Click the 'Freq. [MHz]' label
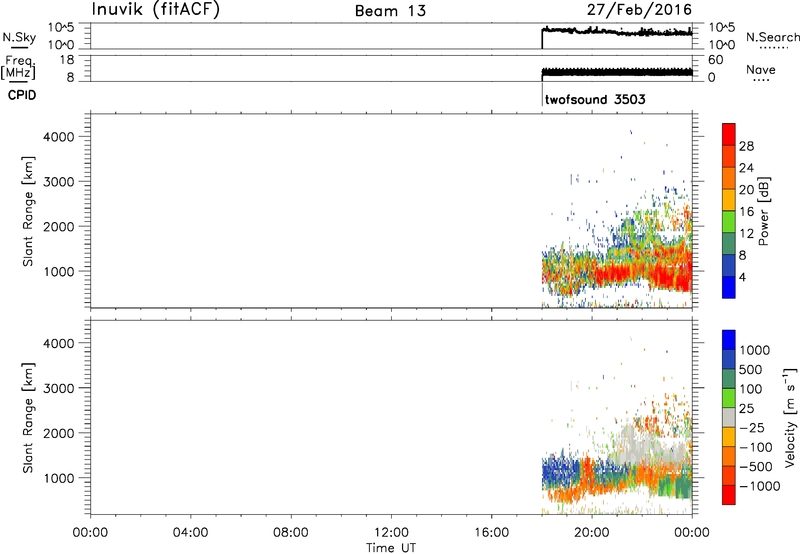Image resolution: width=800 pixels, height=554 pixels. click(18, 67)
